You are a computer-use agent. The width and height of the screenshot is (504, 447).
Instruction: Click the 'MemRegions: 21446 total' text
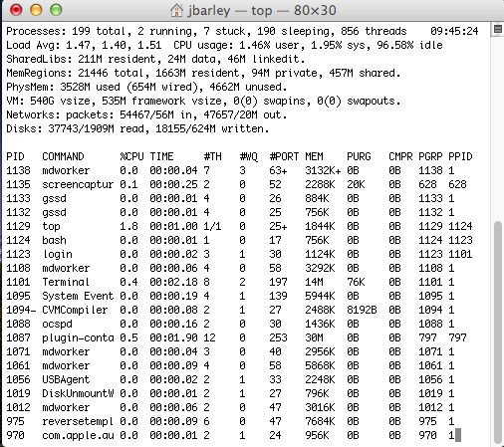click(x=75, y=73)
